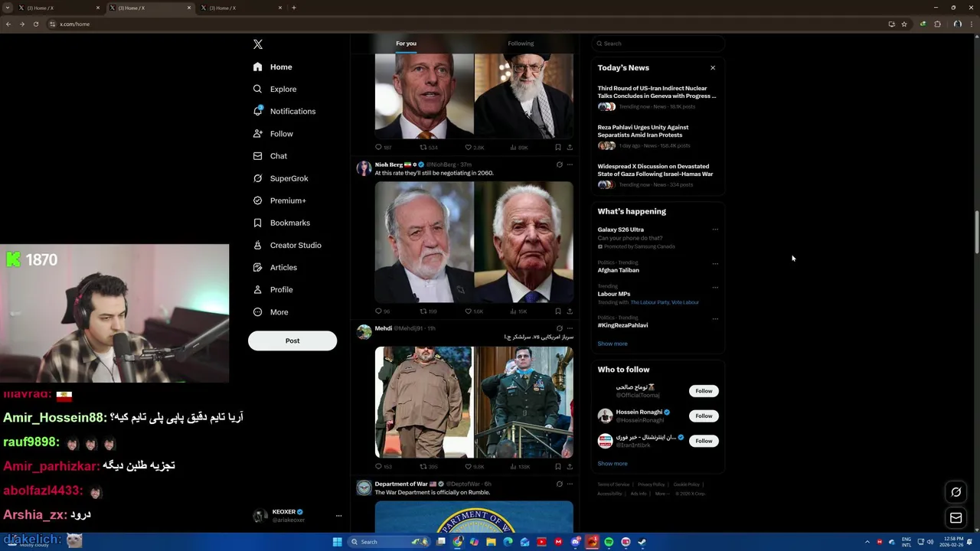Image resolution: width=980 pixels, height=551 pixels.
Task: Bookmark the top post with 89K views
Action: 558,147
